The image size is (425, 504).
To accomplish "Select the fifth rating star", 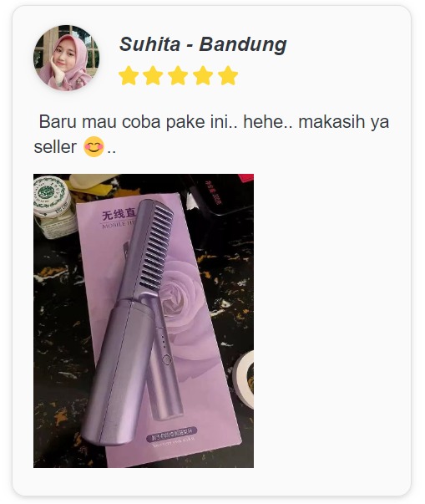I will 228,75.
